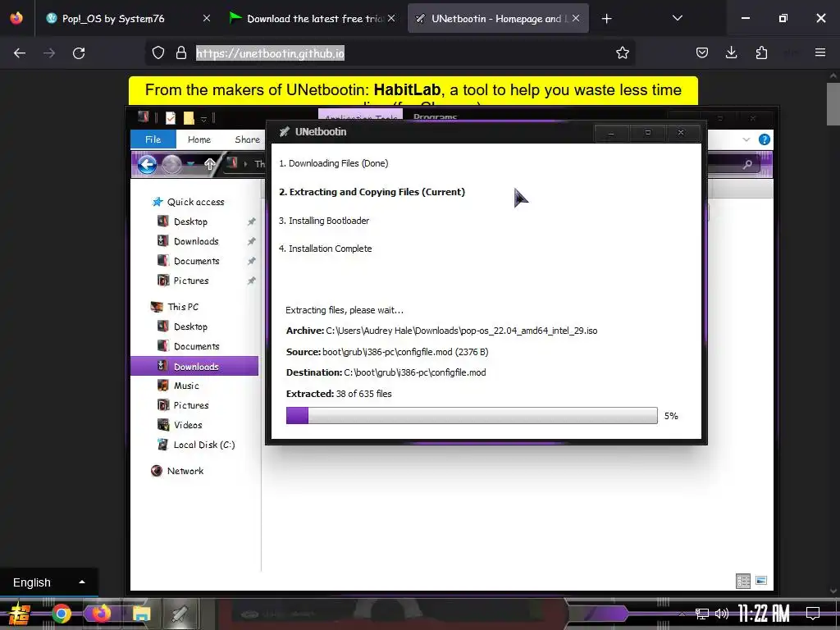Switch Explorer to details view icon

click(x=743, y=581)
